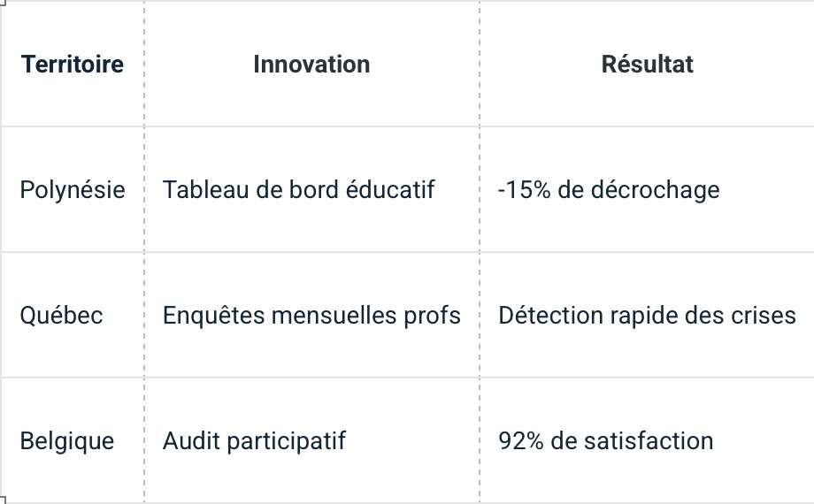Viewport: 814px width, 504px height.
Task: Click the Résultat column header
Action: click(647, 65)
